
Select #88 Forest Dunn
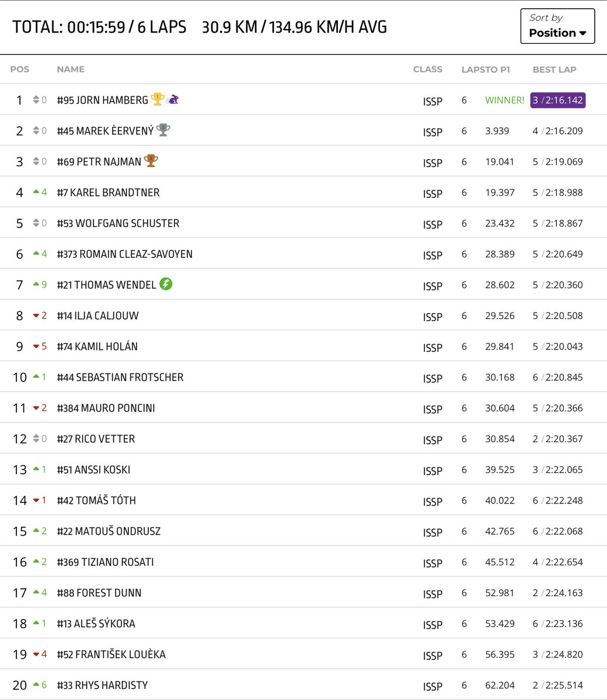point(99,593)
